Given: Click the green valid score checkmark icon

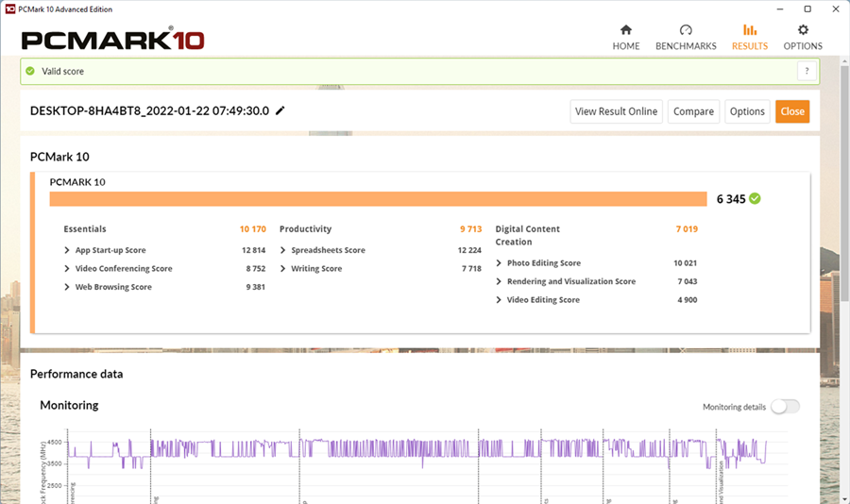Looking at the screenshot, I should pos(30,71).
